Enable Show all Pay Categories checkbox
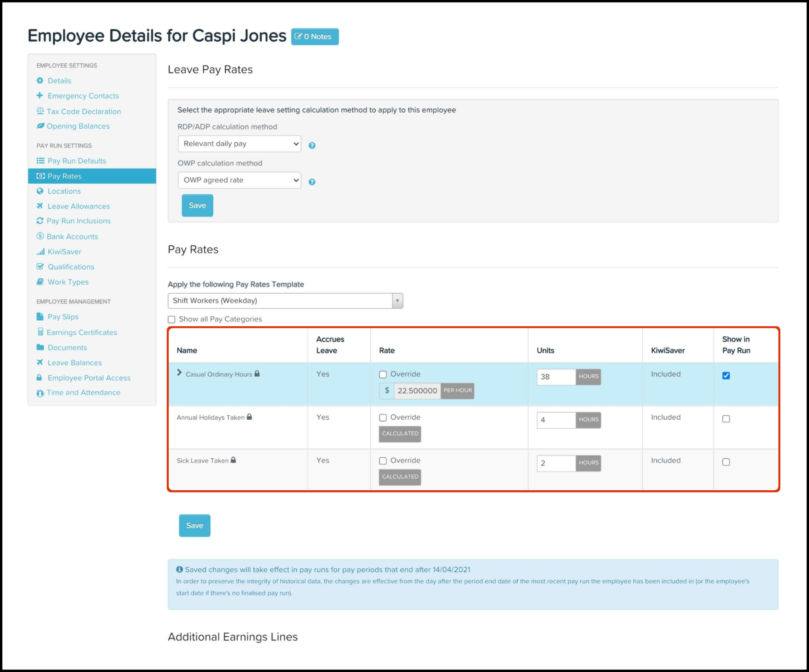 point(171,320)
